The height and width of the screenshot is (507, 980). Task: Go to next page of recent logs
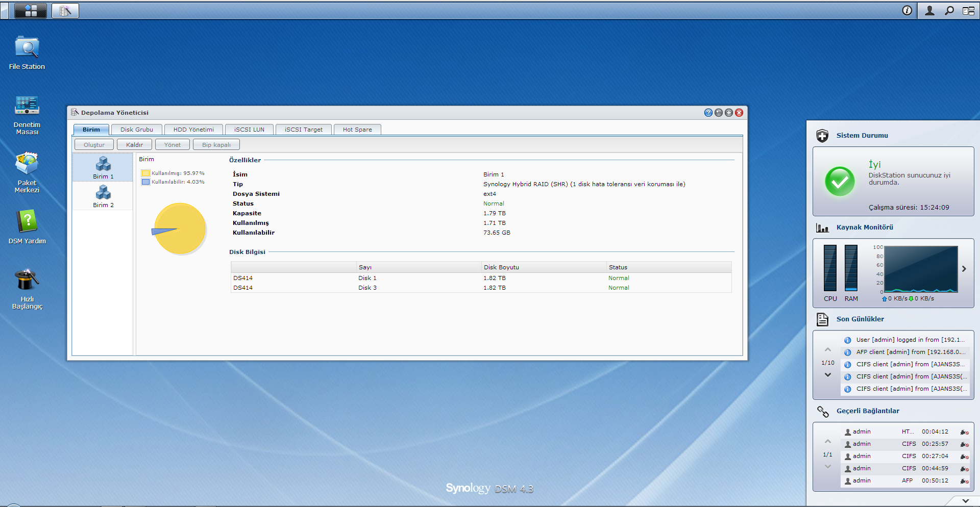pyautogui.click(x=827, y=375)
